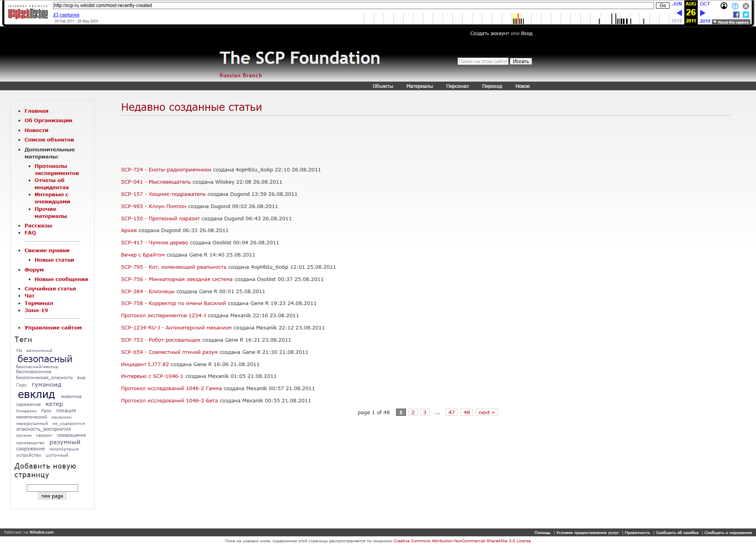Share this capture on Twitter
Image resolution: width=756 pixels, height=545 pixels.
746,15
